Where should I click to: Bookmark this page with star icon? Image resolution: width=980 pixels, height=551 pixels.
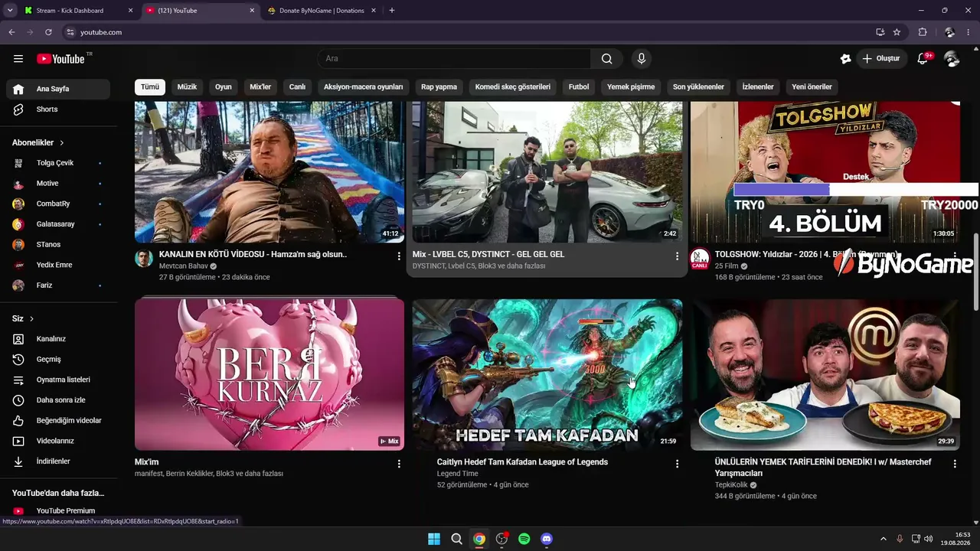pyautogui.click(x=897, y=32)
